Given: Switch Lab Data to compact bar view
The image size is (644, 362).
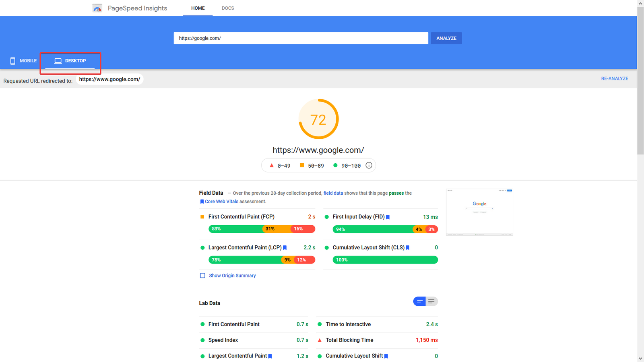Looking at the screenshot, I should pyautogui.click(x=419, y=301).
